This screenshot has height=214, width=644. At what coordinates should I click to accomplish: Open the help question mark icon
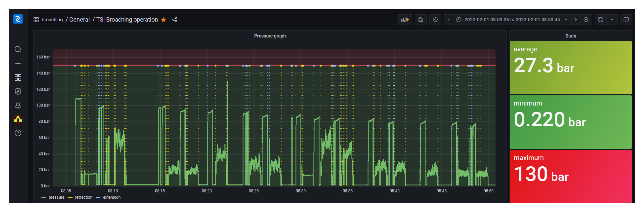(18, 133)
